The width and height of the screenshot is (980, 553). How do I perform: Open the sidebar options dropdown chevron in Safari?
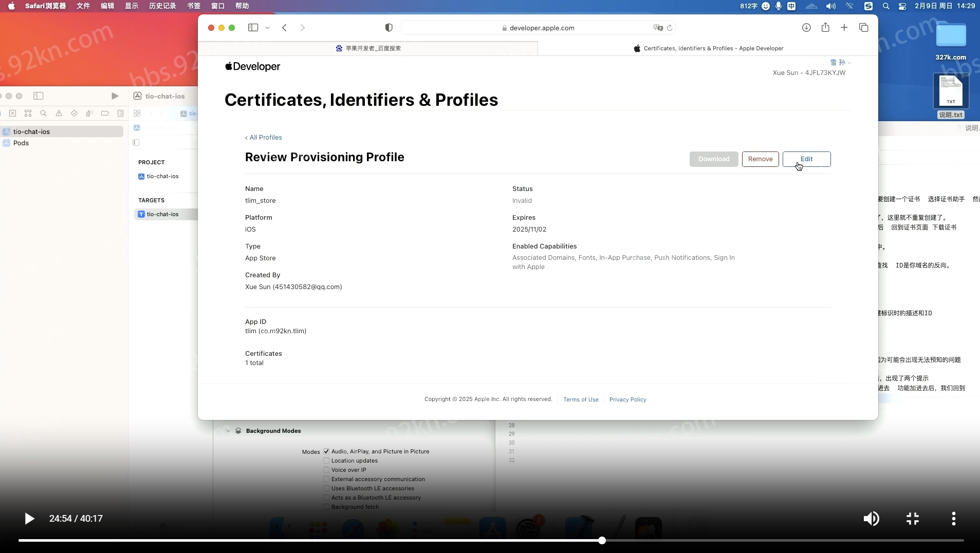[268, 28]
